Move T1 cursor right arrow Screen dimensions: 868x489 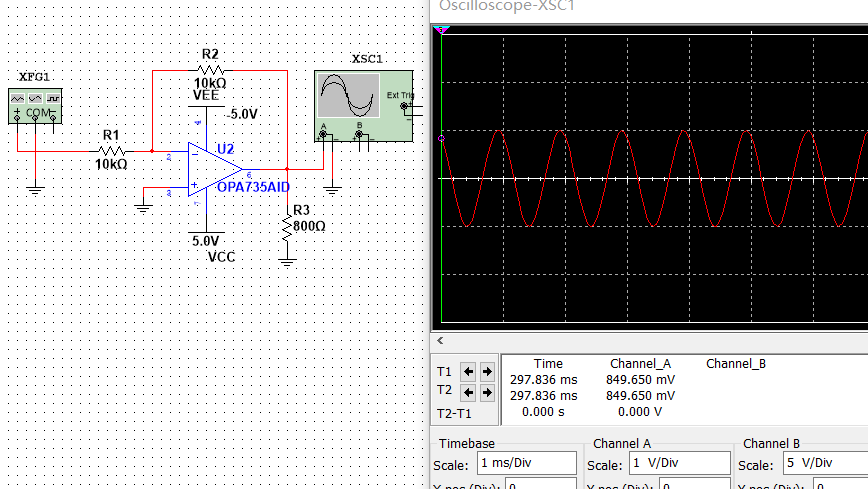point(487,372)
